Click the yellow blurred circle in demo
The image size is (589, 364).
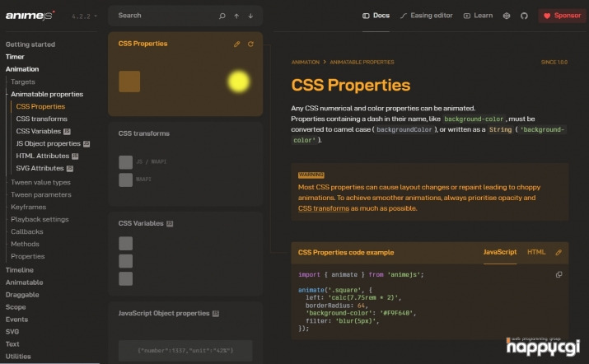[x=239, y=82]
